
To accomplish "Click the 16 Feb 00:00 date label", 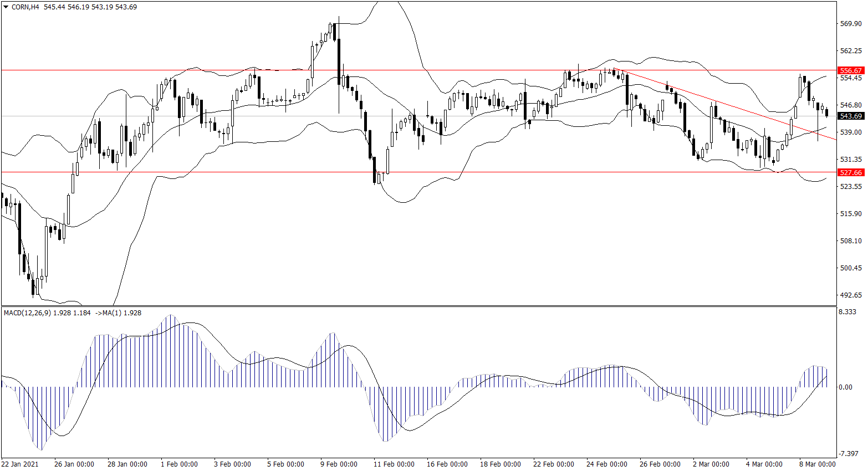I will pos(447,464).
